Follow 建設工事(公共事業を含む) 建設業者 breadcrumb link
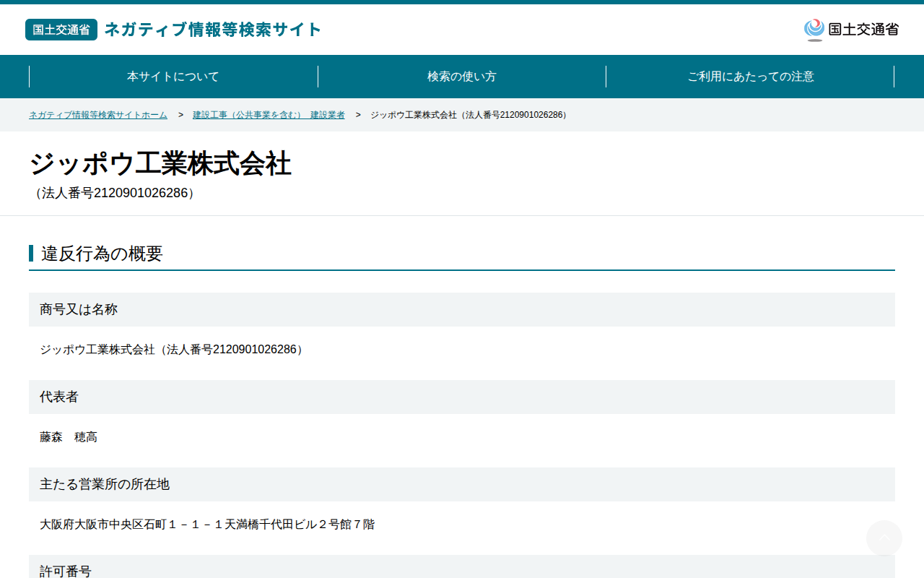 [x=269, y=115]
